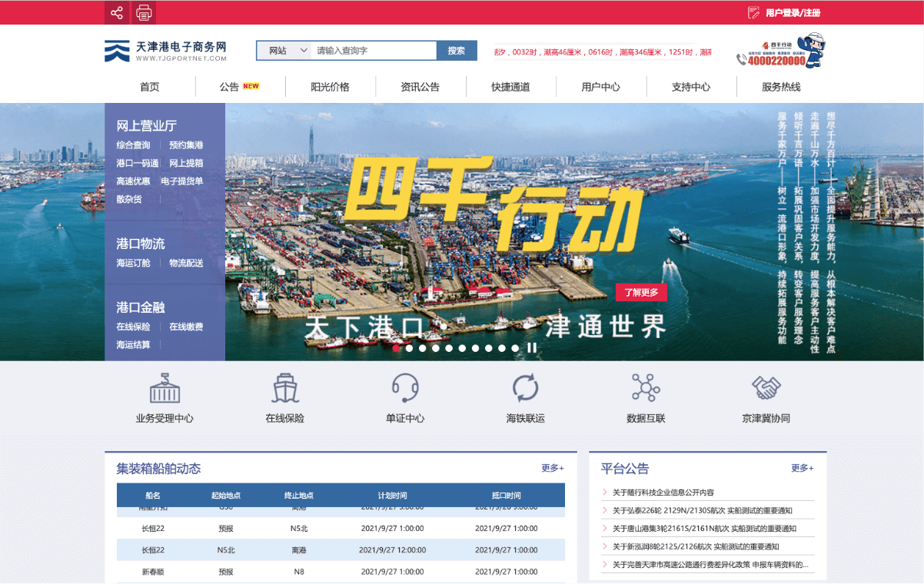Click the 用户登录/注册 link

792,13
